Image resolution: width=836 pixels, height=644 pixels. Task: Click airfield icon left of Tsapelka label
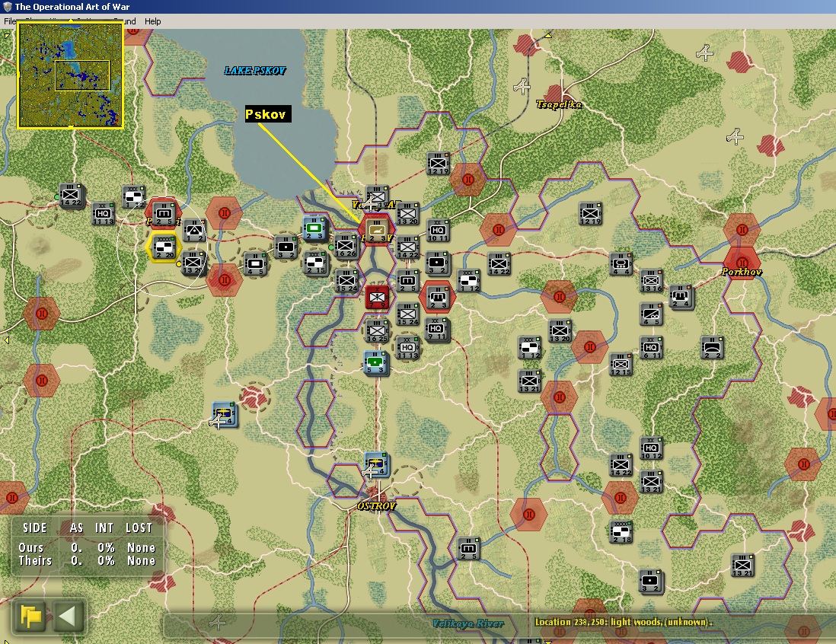pos(522,86)
